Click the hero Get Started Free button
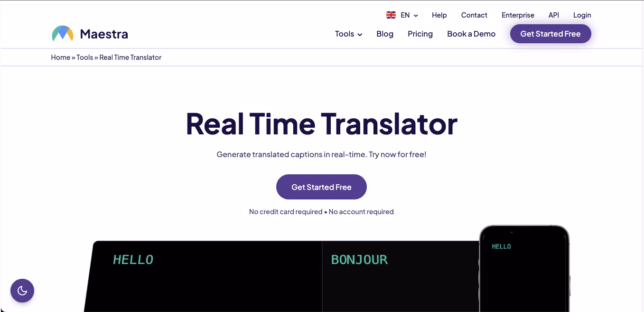The image size is (644, 312). 321,187
